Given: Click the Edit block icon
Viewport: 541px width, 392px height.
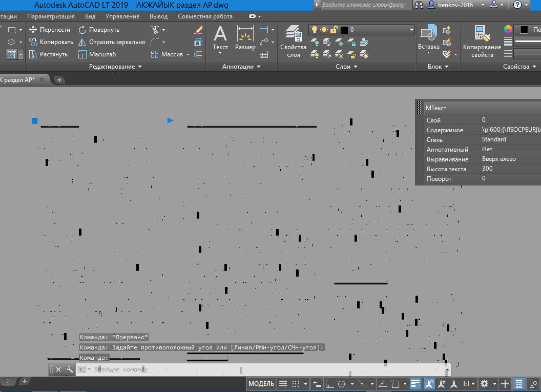Looking at the screenshot, I should pos(446,43).
